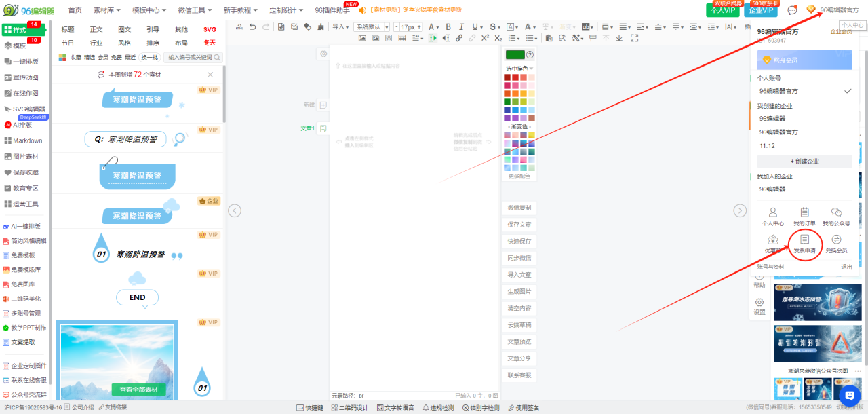Click the style search input field
The height and width of the screenshot is (414, 868).
tap(190, 58)
